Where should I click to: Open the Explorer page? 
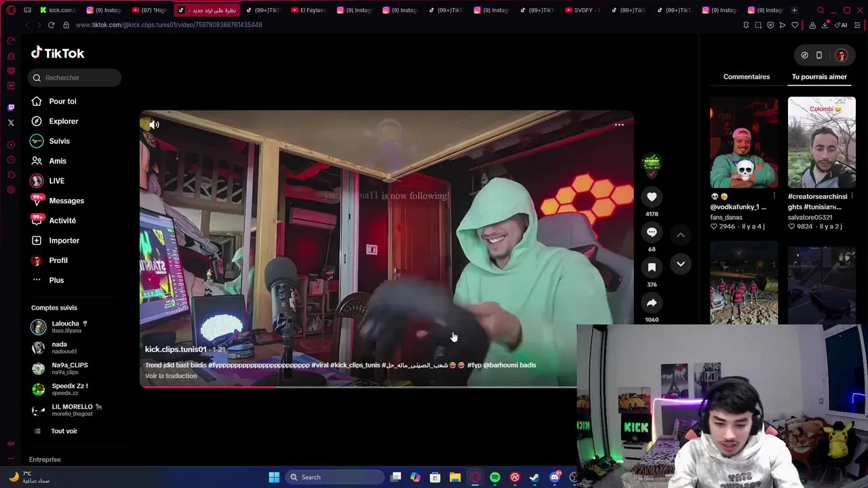(x=54, y=121)
